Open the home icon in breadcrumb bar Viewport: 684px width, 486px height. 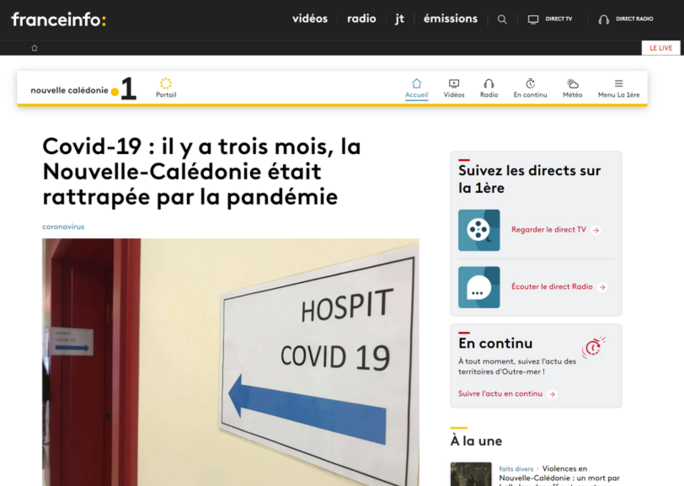(34, 47)
